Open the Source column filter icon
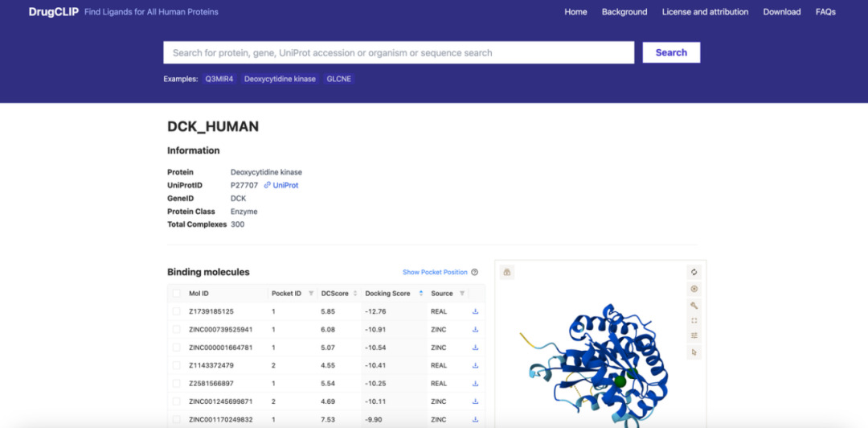868x428 pixels. coord(461,294)
